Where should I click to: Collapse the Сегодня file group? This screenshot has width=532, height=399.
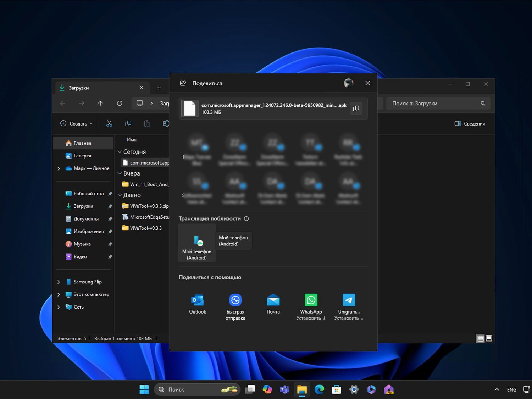click(120, 152)
